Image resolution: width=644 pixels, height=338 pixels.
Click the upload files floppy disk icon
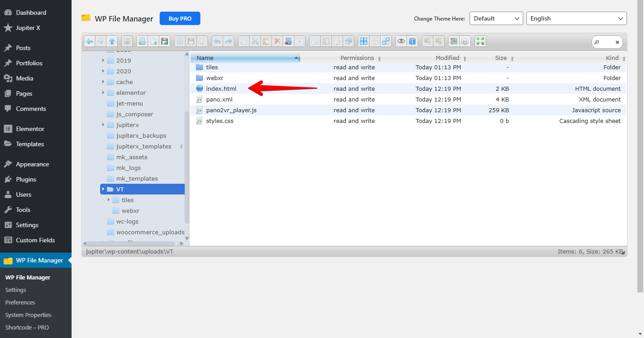165,41
